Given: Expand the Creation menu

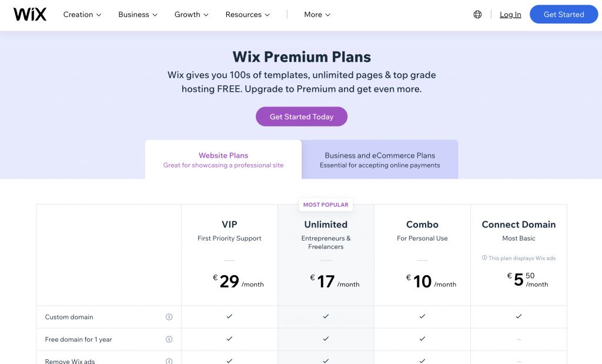Looking at the screenshot, I should click(82, 15).
